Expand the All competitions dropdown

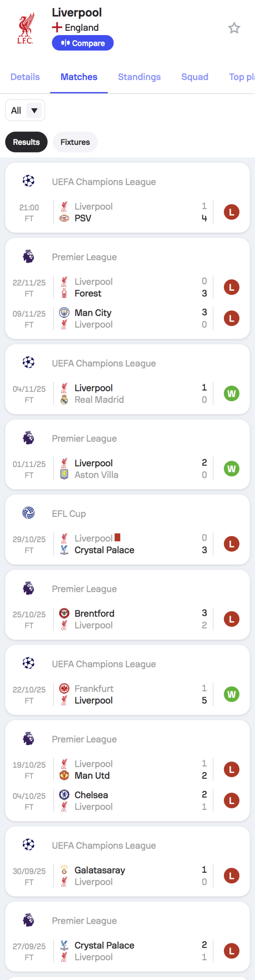[25, 110]
